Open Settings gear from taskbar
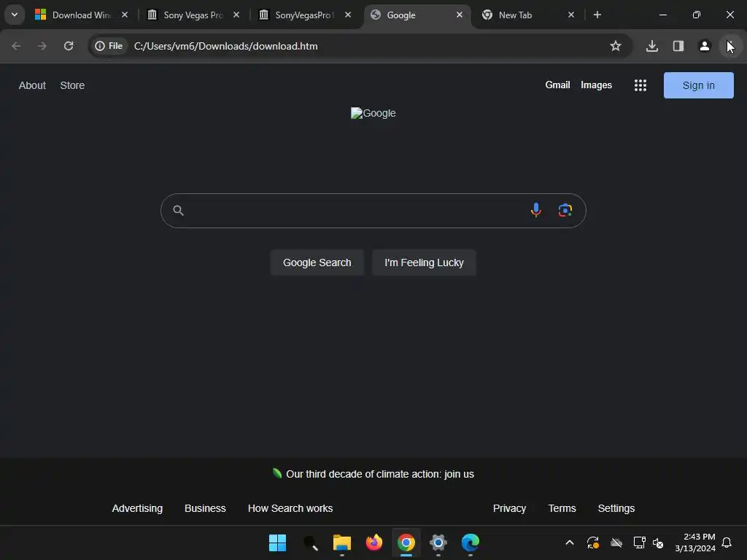Screen dimensions: 747x560 [x=438, y=542]
